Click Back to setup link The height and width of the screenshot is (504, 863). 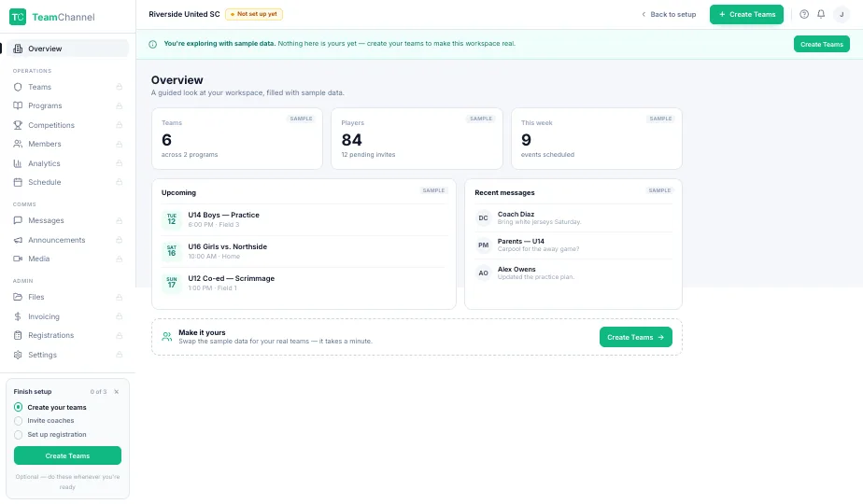tap(669, 14)
